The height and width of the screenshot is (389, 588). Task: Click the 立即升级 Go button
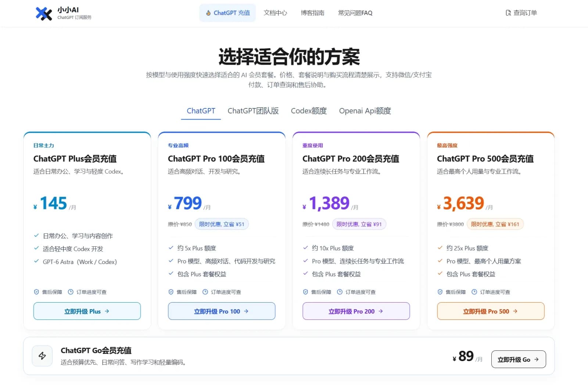519,360
